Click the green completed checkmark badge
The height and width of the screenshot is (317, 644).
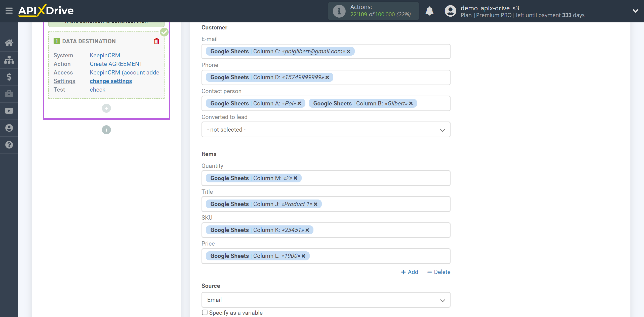point(164,32)
